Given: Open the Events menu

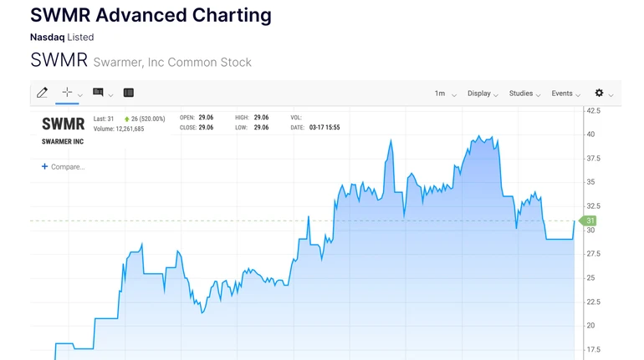Looking at the screenshot, I should 565,94.
